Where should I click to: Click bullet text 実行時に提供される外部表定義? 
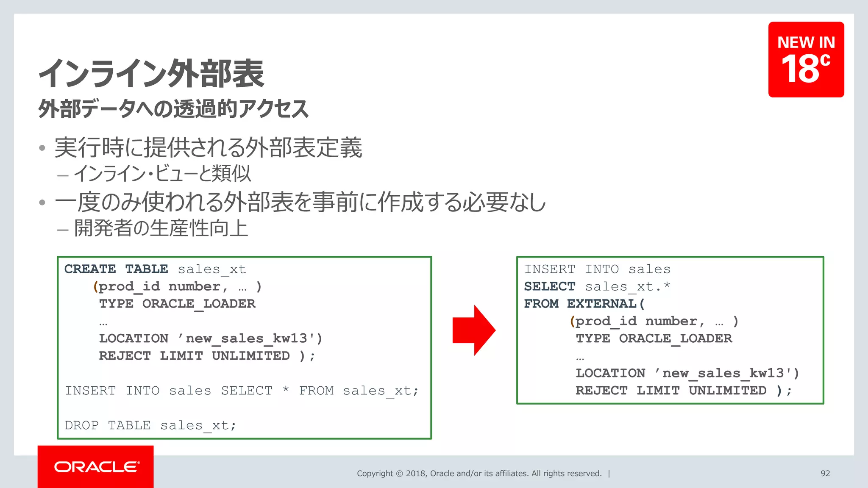click(x=208, y=147)
